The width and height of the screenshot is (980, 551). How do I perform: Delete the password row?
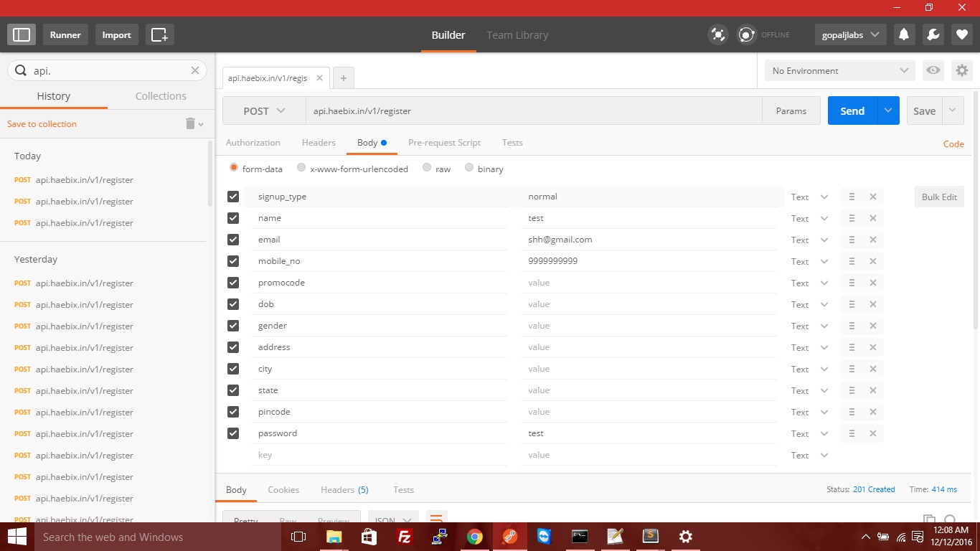click(x=873, y=433)
